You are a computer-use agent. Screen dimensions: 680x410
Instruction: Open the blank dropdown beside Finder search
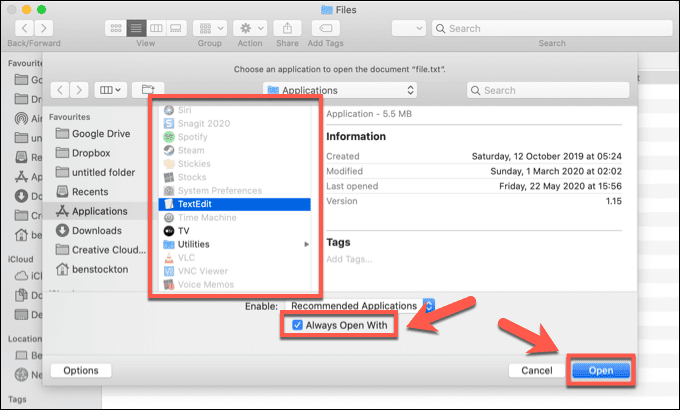click(409, 28)
